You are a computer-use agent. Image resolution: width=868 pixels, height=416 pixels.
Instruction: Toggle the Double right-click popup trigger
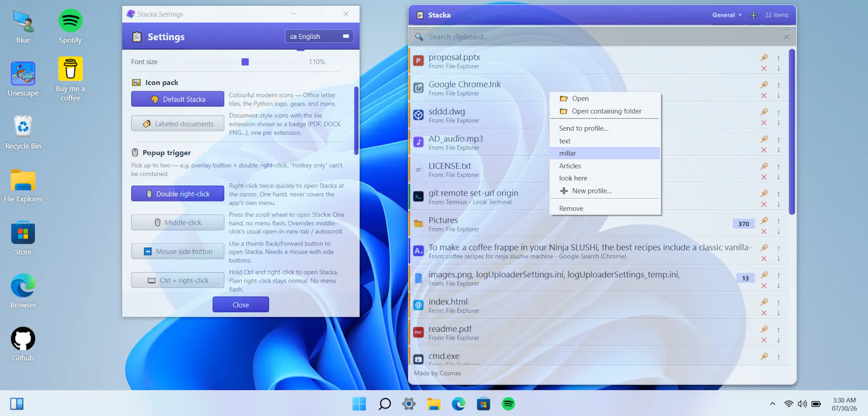[177, 194]
